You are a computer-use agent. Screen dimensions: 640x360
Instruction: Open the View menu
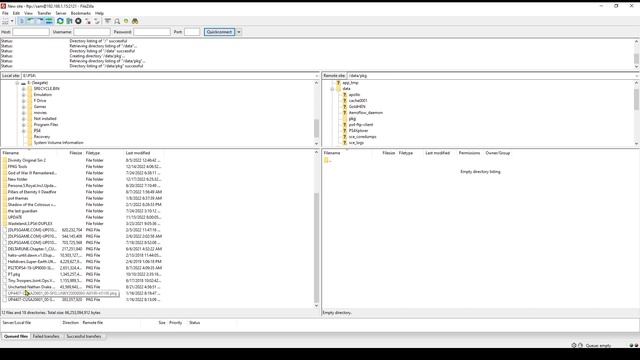pyautogui.click(x=28, y=13)
